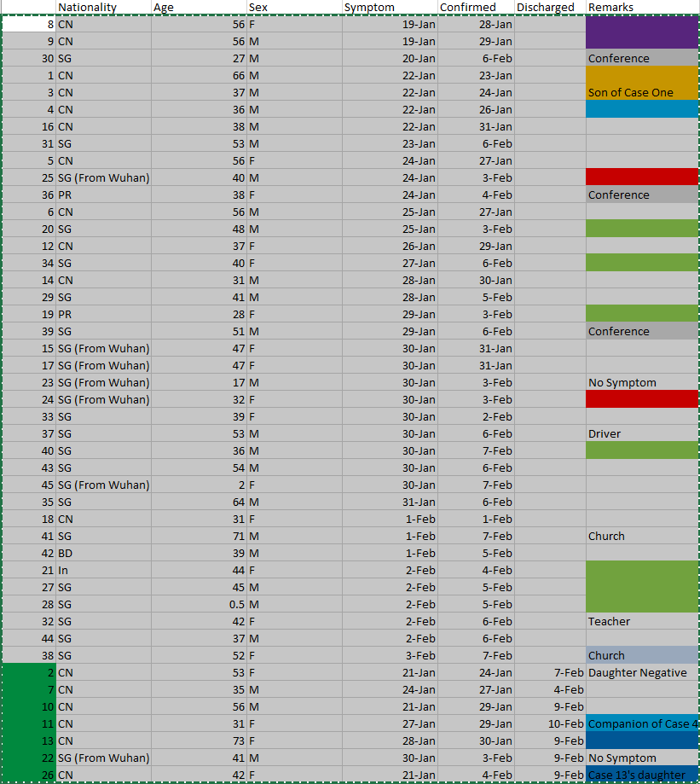
Task: Click the "Case 13's daughter" cell
Action: pos(642,775)
